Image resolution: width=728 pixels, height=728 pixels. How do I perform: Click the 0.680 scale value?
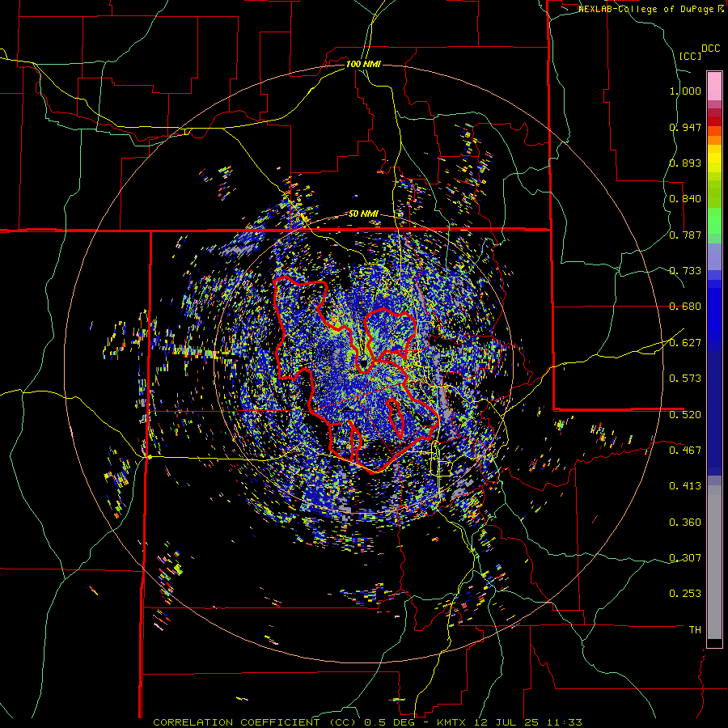click(685, 307)
